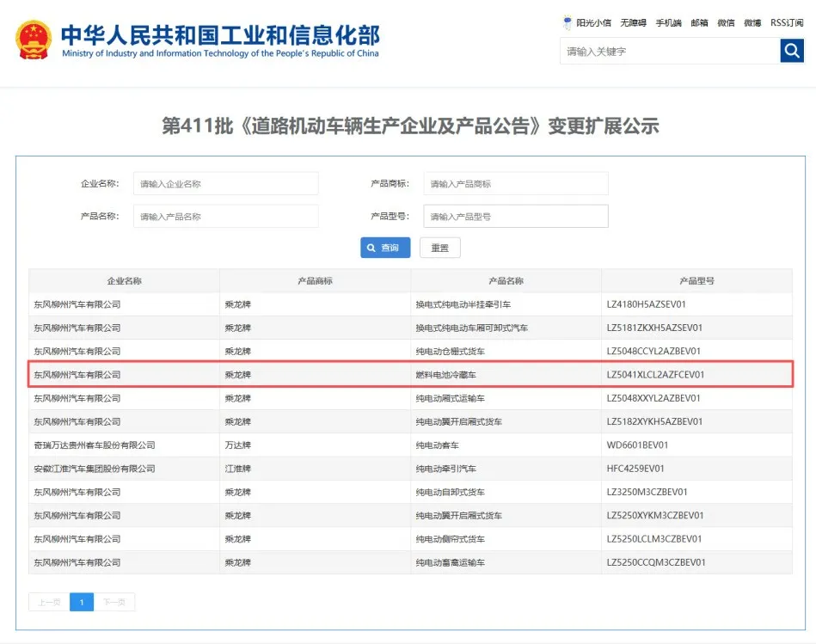
Task: Click the 换电式纯电动半挂牵引车 product name
Action: [x=463, y=304]
